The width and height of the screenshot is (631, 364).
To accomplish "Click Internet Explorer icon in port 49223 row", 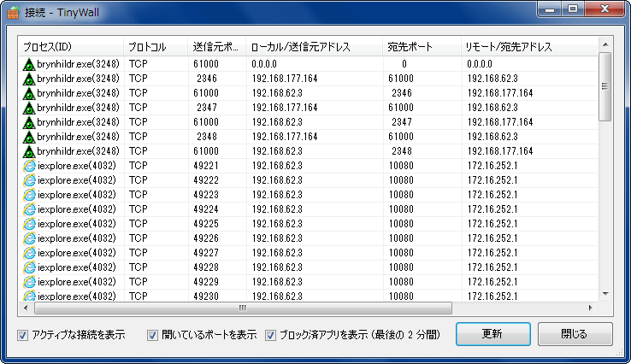I will coord(29,195).
